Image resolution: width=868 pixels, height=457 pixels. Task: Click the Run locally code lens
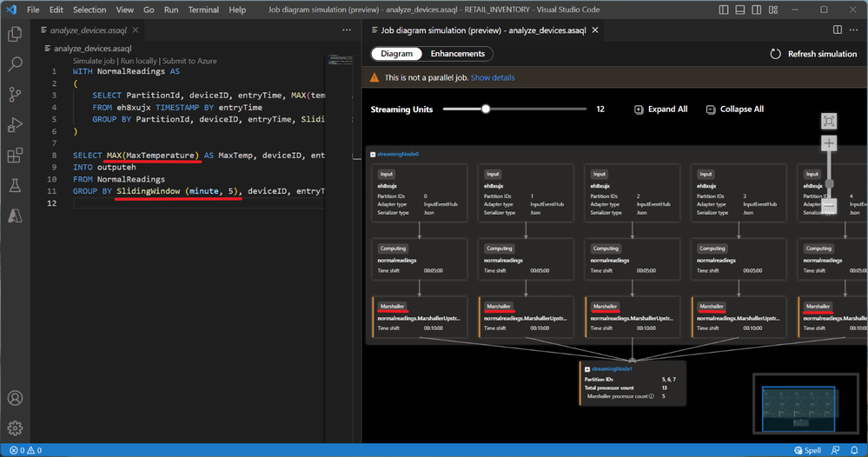click(x=138, y=61)
